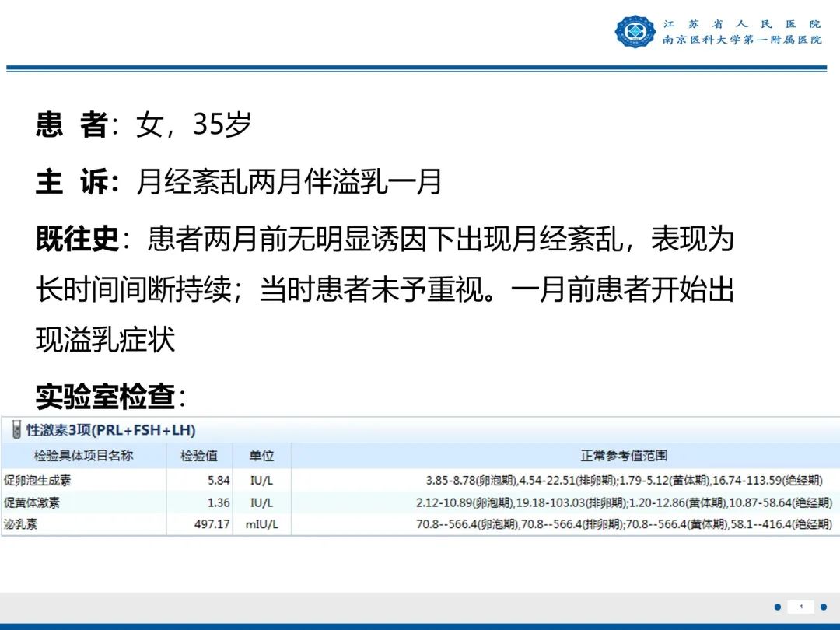
Task: Click the reference range starting 3.85-8.78
Action: click(x=625, y=481)
